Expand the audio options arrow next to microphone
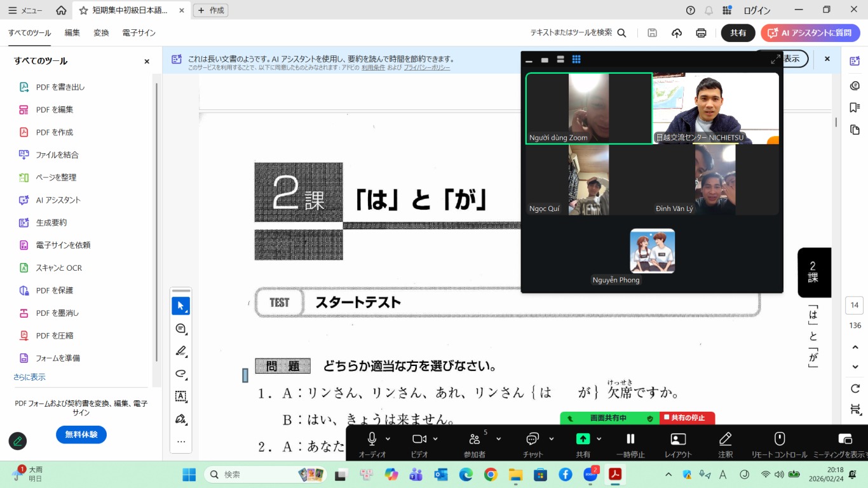Viewport: 868px width, 488px height. click(x=388, y=439)
